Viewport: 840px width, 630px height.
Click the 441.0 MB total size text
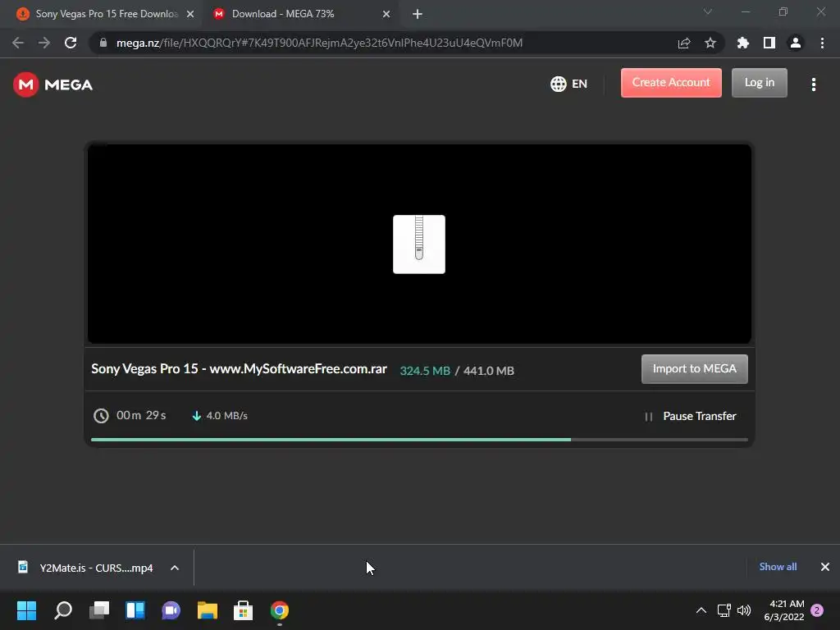tap(489, 371)
